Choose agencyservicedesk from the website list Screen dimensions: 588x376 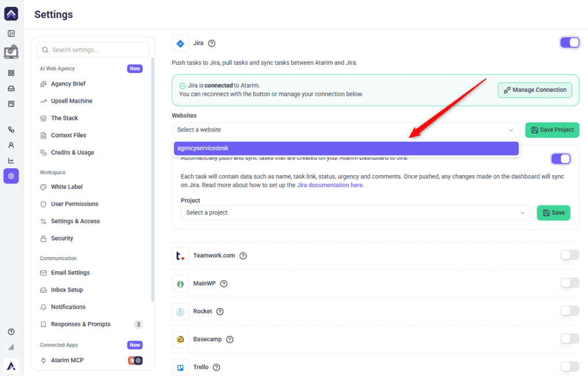pos(346,148)
